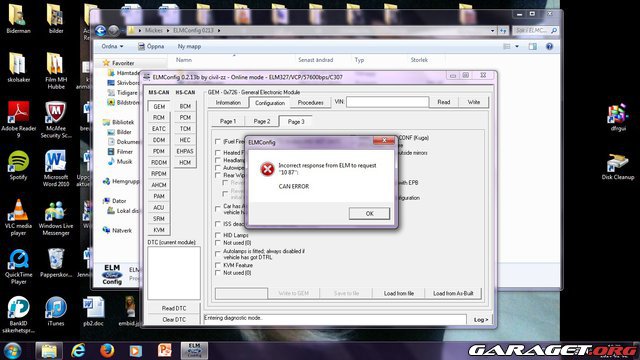Click the Write VIN button

click(x=473, y=102)
